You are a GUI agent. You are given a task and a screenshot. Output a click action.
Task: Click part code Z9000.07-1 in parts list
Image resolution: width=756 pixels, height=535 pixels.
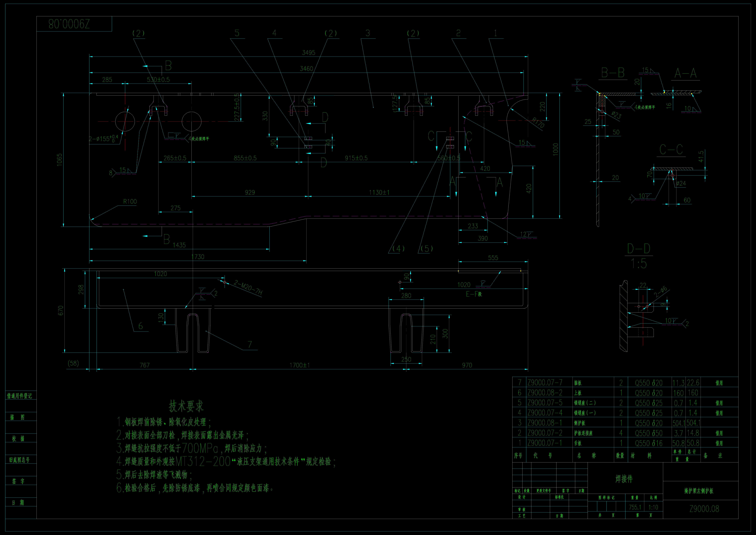coord(545,443)
